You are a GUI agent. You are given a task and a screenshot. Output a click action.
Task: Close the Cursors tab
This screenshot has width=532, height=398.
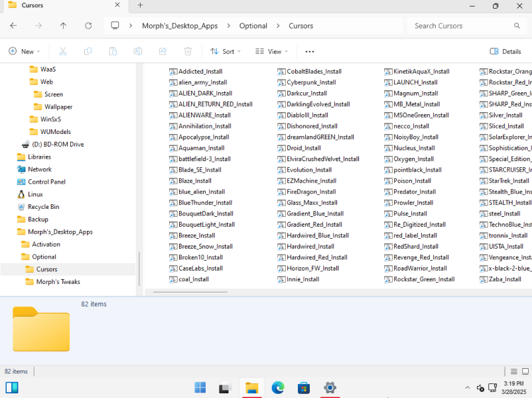pyautogui.click(x=117, y=5)
